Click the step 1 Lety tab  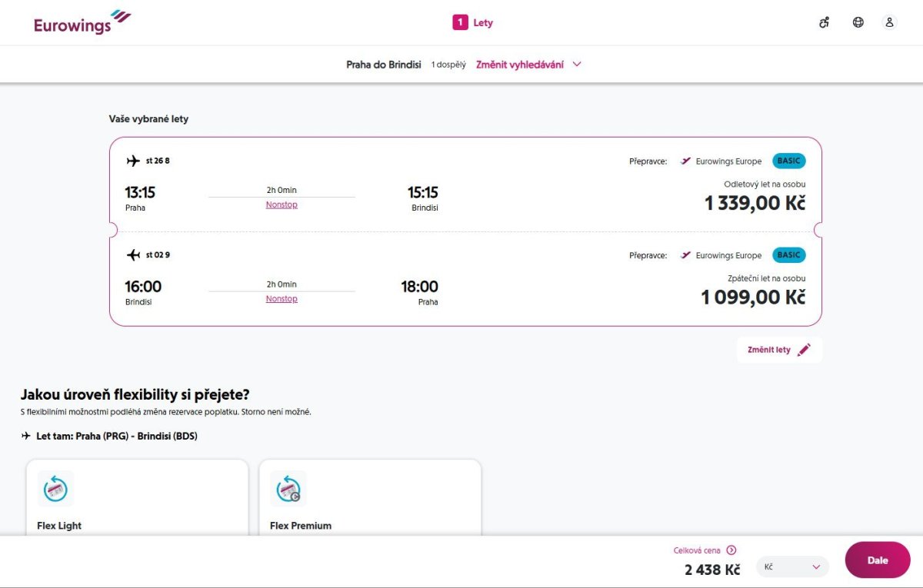473,22
